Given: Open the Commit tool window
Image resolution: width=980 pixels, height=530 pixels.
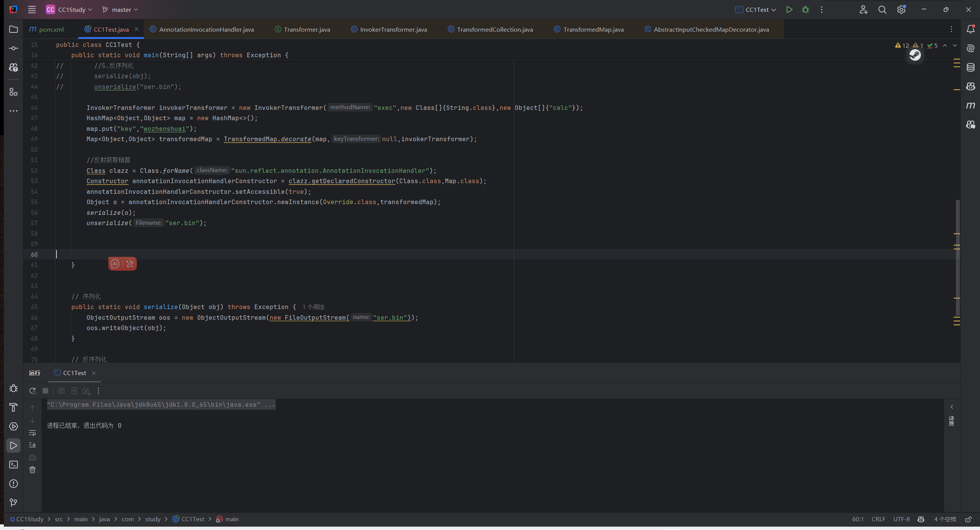Looking at the screenshot, I should point(13,48).
